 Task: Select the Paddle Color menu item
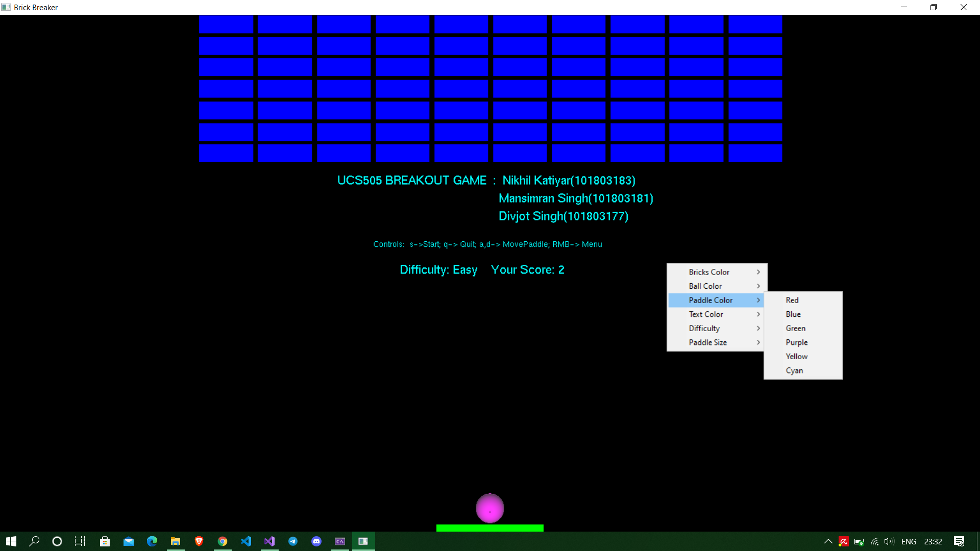coord(711,300)
